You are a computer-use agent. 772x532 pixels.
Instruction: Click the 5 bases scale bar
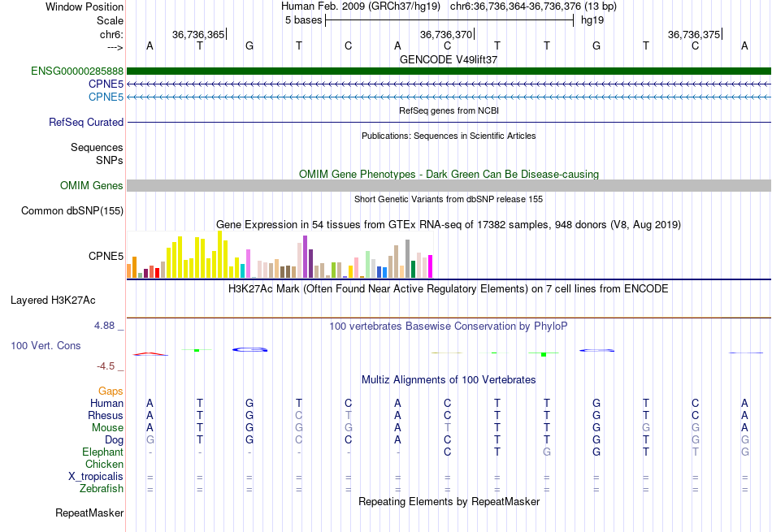click(x=449, y=20)
